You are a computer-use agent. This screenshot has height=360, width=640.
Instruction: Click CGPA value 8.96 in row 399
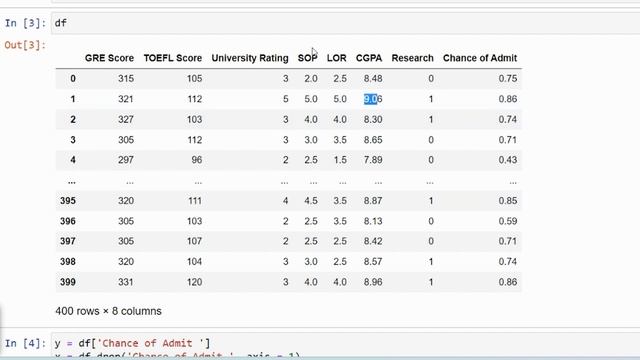[373, 282]
